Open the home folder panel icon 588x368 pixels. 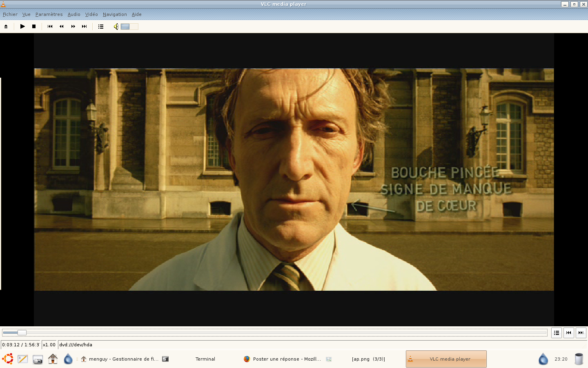coord(53,359)
